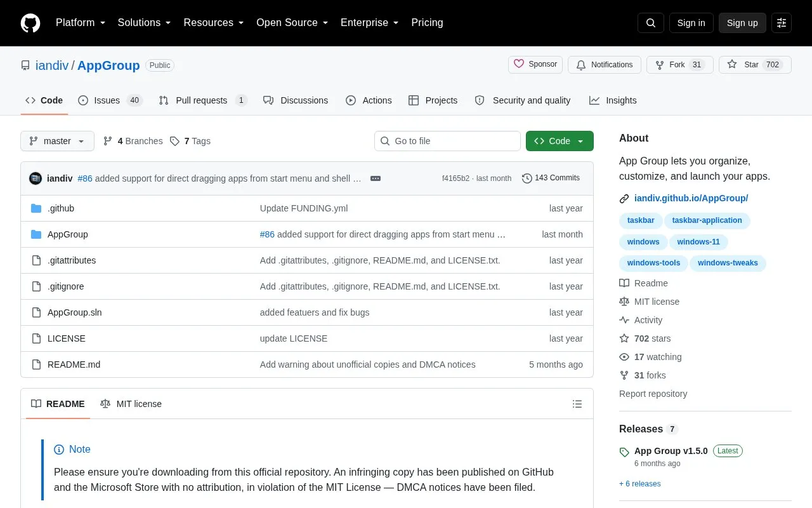Image resolution: width=812 pixels, height=508 pixels.
Task: Expand the Solutions menu
Action: click(144, 23)
